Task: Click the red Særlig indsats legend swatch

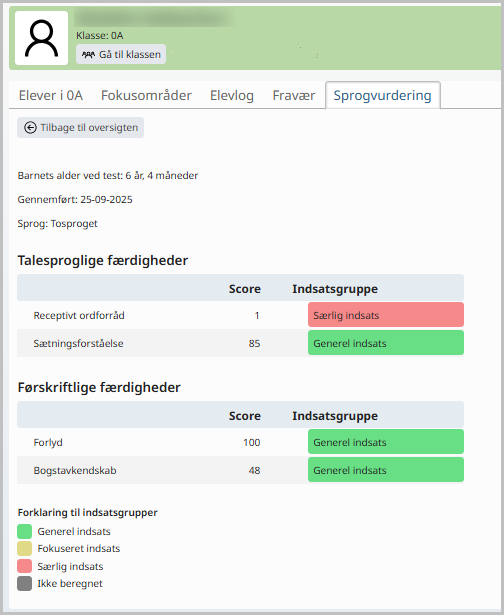Action: coord(24,566)
